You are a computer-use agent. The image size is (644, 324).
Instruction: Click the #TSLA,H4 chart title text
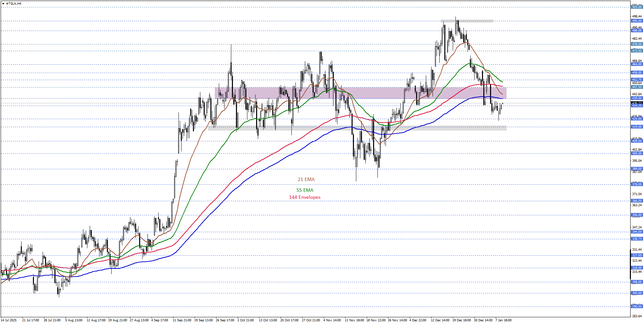(x=14, y=4)
